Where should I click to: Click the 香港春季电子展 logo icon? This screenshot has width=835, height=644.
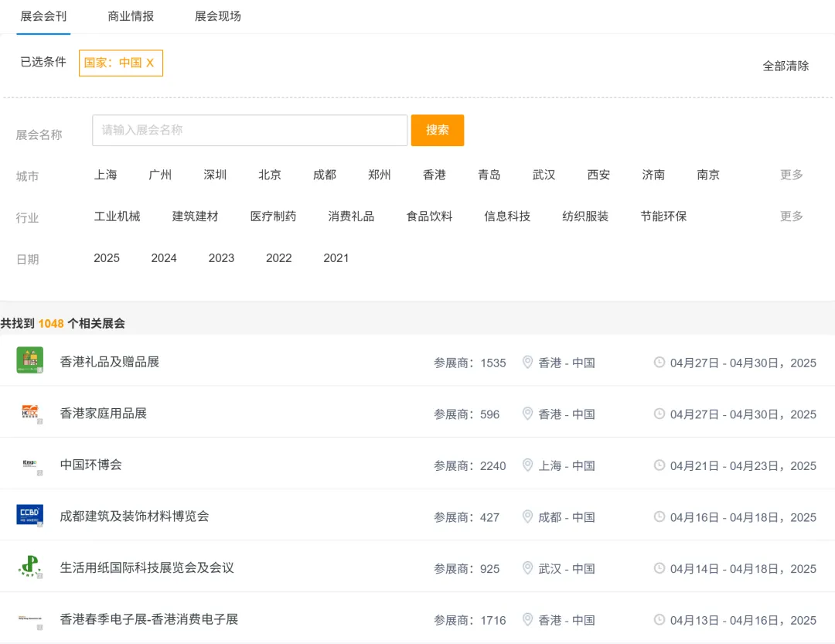[30, 618]
